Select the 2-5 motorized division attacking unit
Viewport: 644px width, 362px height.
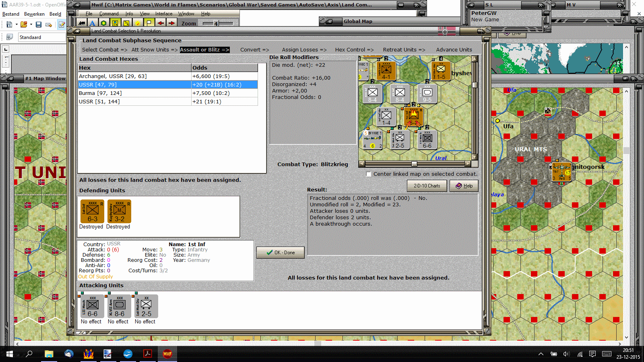click(x=146, y=306)
